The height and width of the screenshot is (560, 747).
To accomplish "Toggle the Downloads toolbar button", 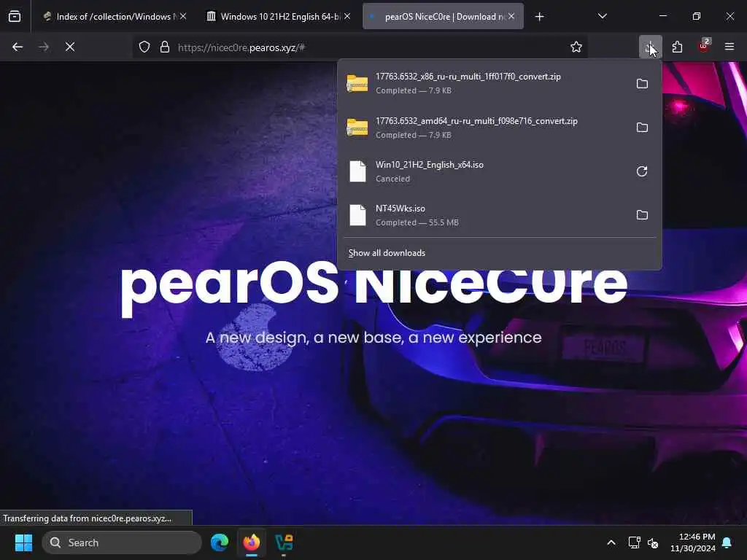I will pos(650,47).
